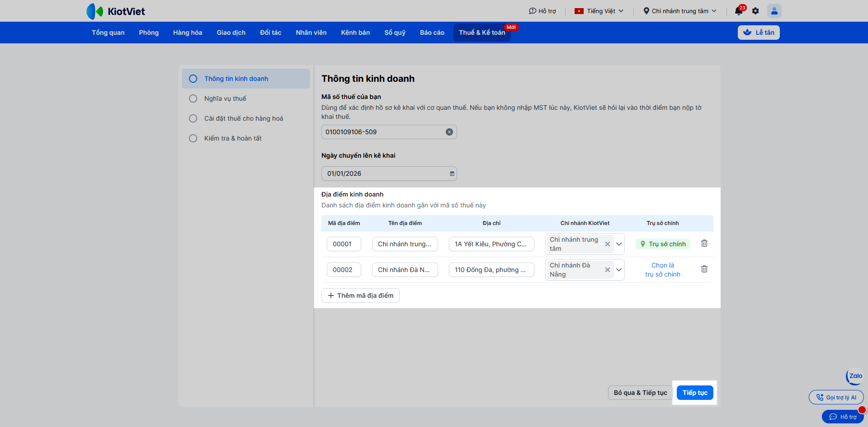
Task: Edit location name Chi nhánh trung... field
Action: (405, 244)
